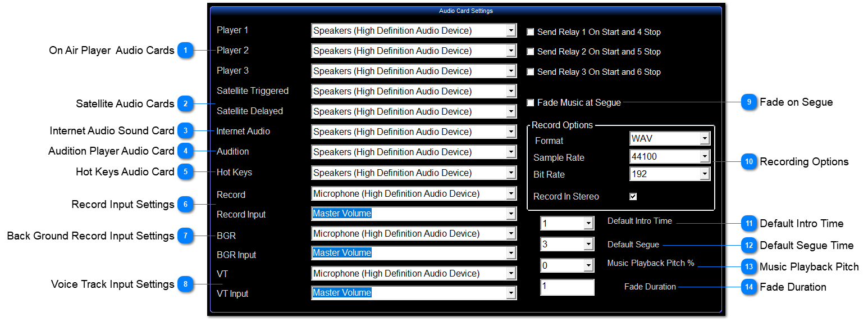868x321 pixels.
Task: Click the Music Playback Pitch % label
Action: pos(651,263)
